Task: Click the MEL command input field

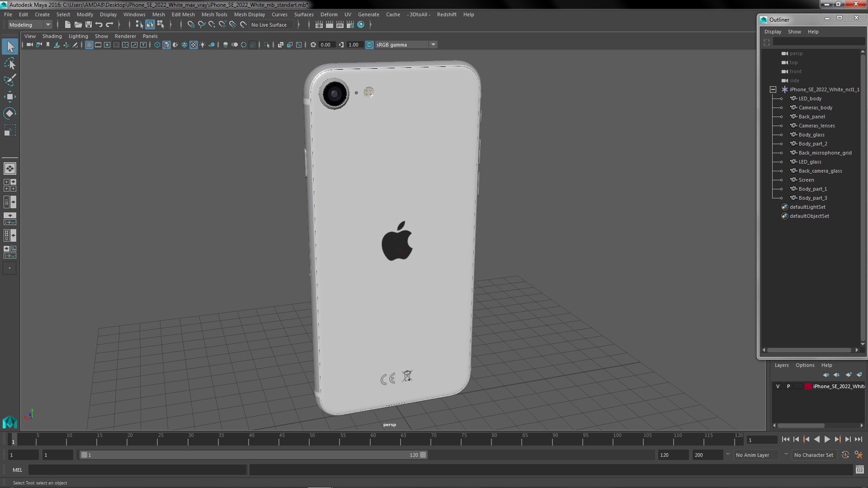Action: point(137,470)
